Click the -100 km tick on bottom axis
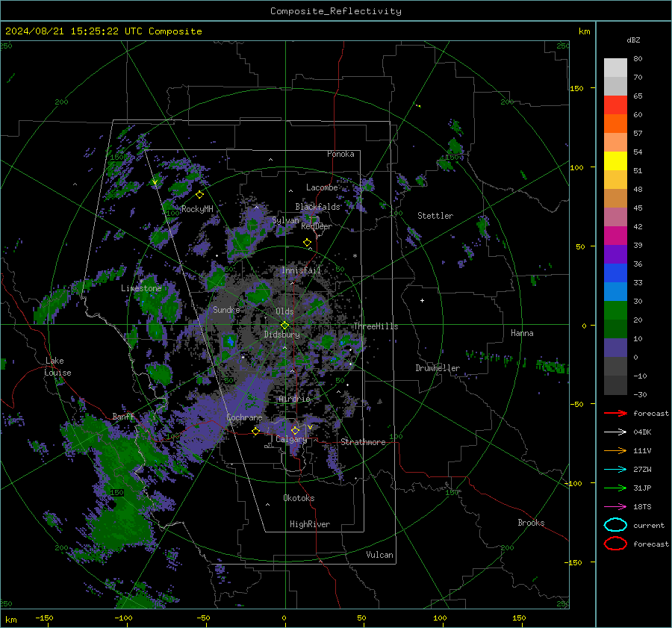Image resolution: width=672 pixels, height=628 pixels. (123, 618)
